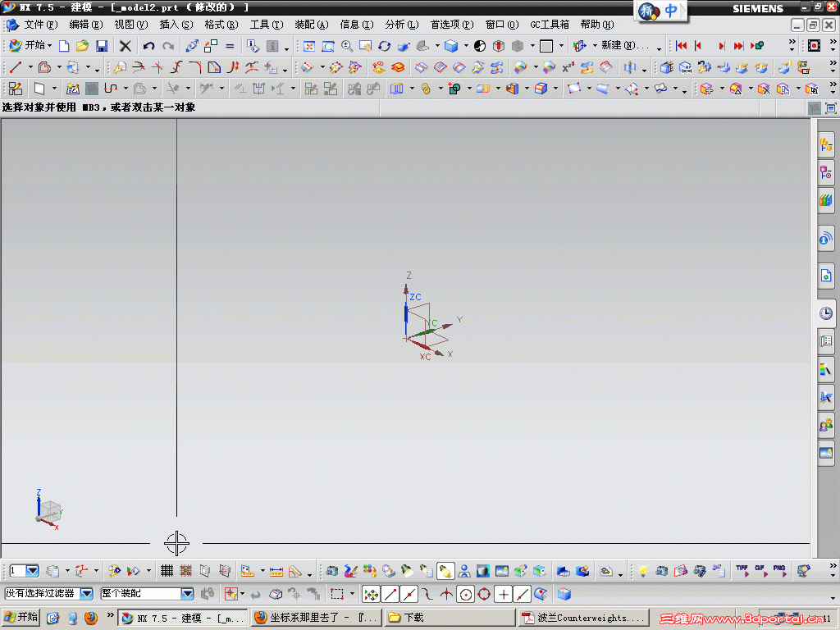
Task: Open the 下载 folder taskbar button
Action: [x=450, y=618]
